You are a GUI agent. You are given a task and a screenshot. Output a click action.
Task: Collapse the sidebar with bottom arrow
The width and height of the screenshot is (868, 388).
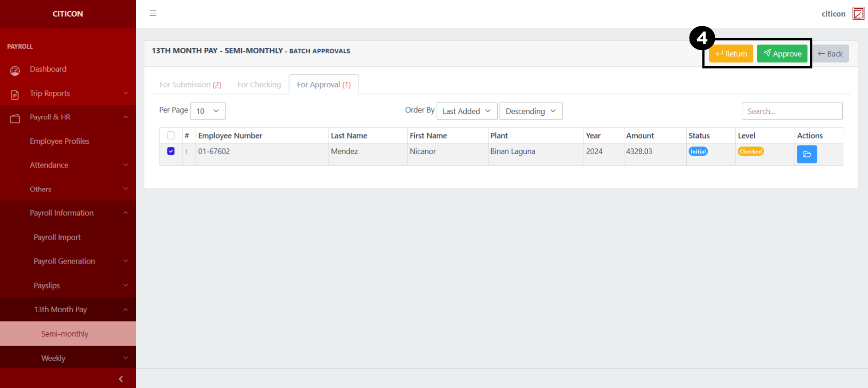coord(121,379)
